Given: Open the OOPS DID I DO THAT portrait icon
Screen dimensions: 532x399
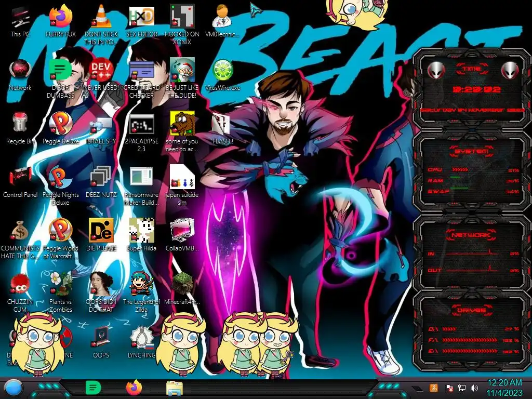Looking at the screenshot, I should point(101,292).
